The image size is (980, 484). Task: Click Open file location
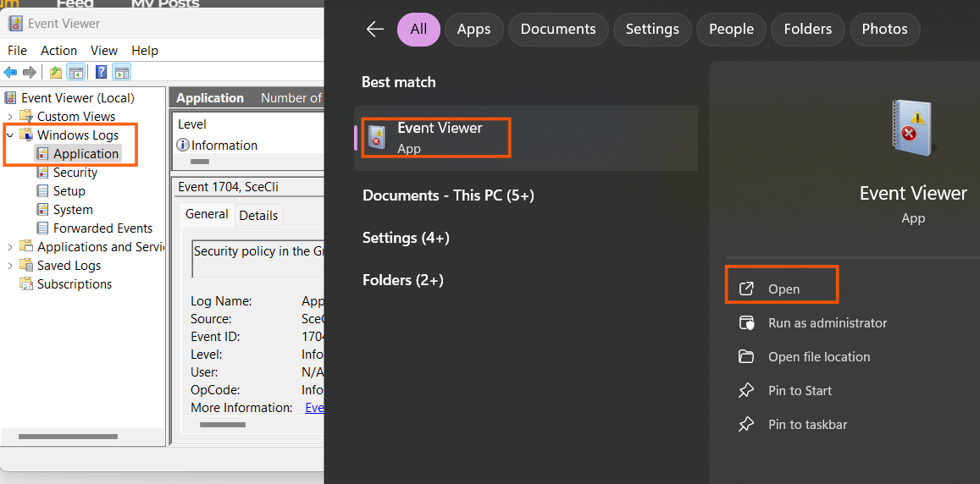pos(819,356)
